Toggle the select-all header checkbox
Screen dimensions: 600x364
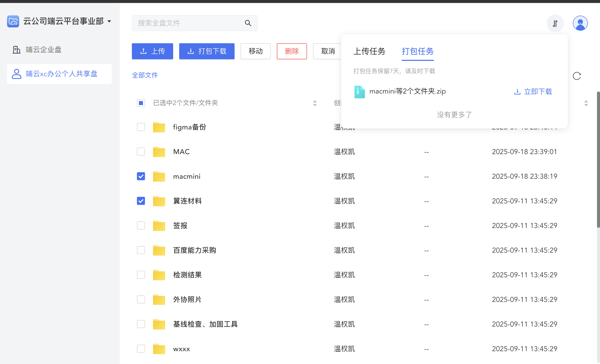[141, 103]
